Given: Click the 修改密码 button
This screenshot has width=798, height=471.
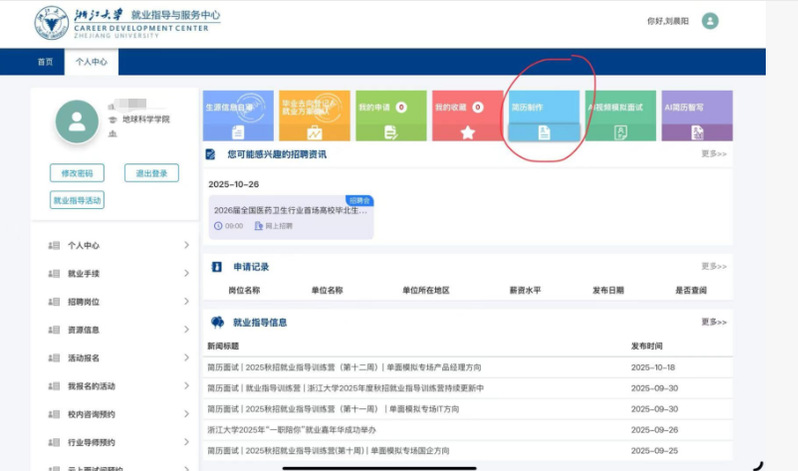Looking at the screenshot, I should (77, 173).
